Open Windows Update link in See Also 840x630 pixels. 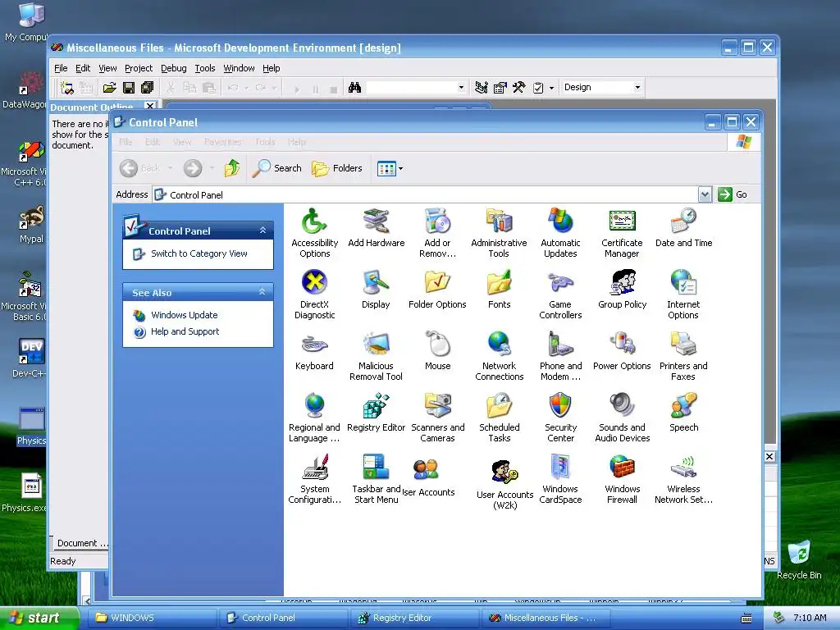pos(184,315)
